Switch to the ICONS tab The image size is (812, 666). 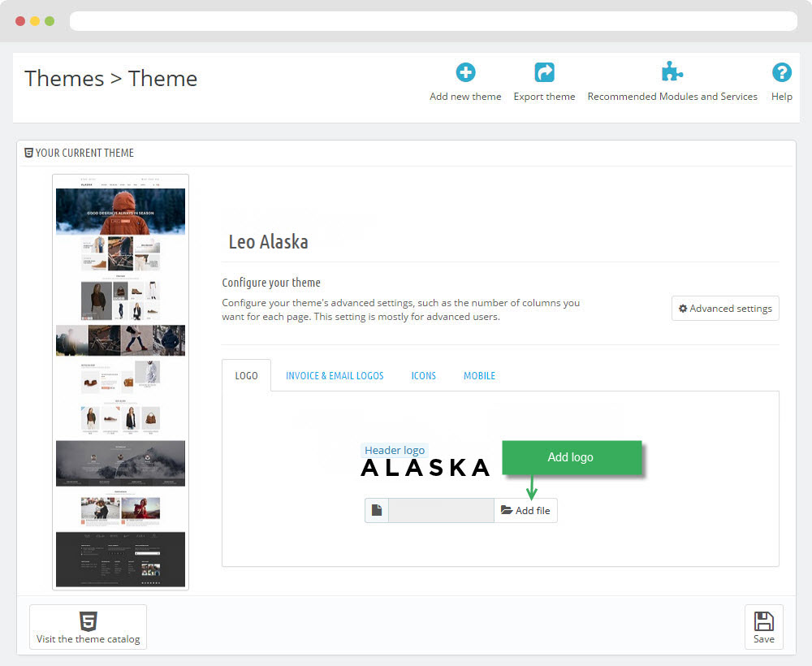click(423, 375)
